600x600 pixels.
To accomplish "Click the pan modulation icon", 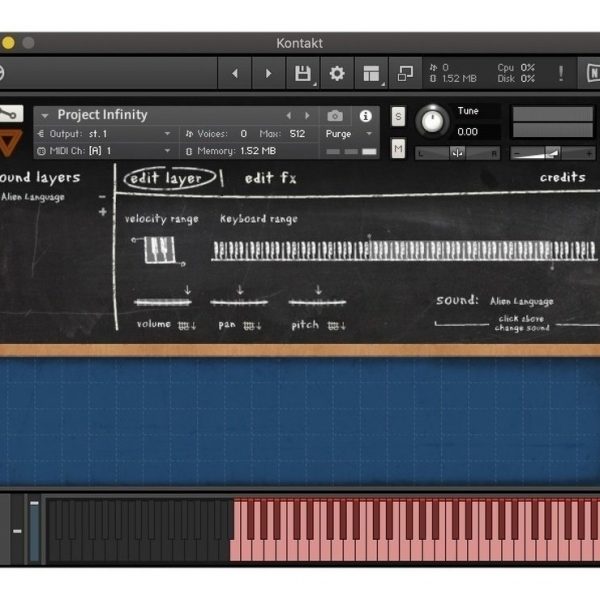I will (252, 326).
